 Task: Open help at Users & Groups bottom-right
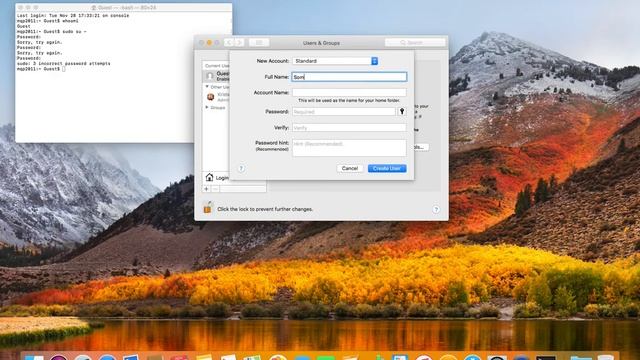tap(436, 209)
